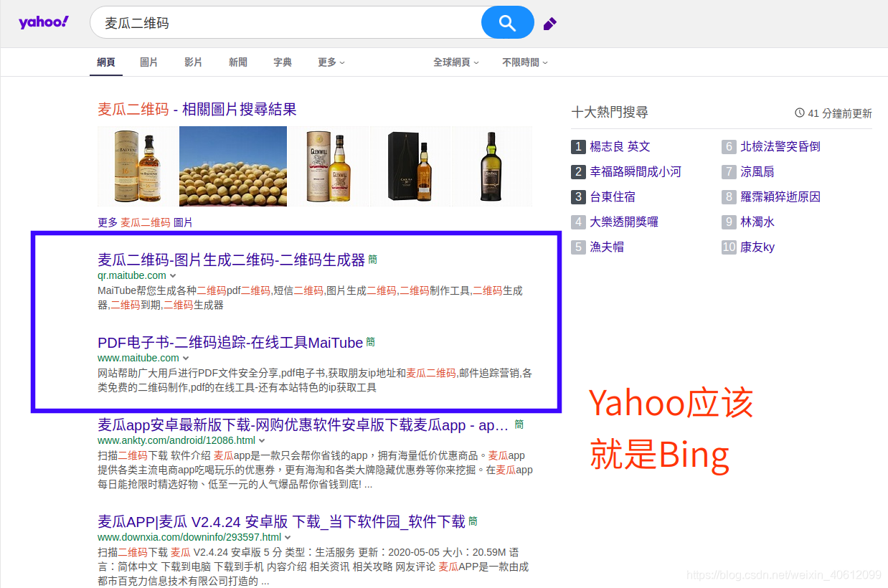Click trending search 涼風扇
The image size is (888, 588).
coord(757,172)
